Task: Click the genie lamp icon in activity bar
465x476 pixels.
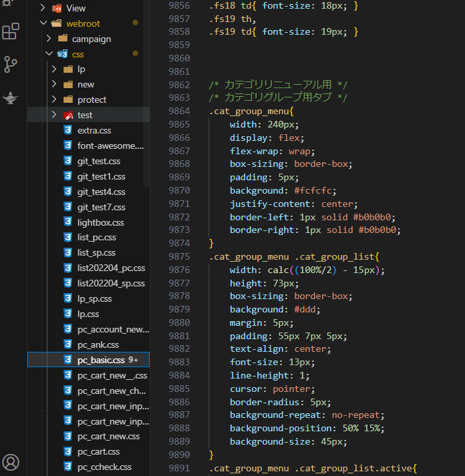Action: (11, 97)
